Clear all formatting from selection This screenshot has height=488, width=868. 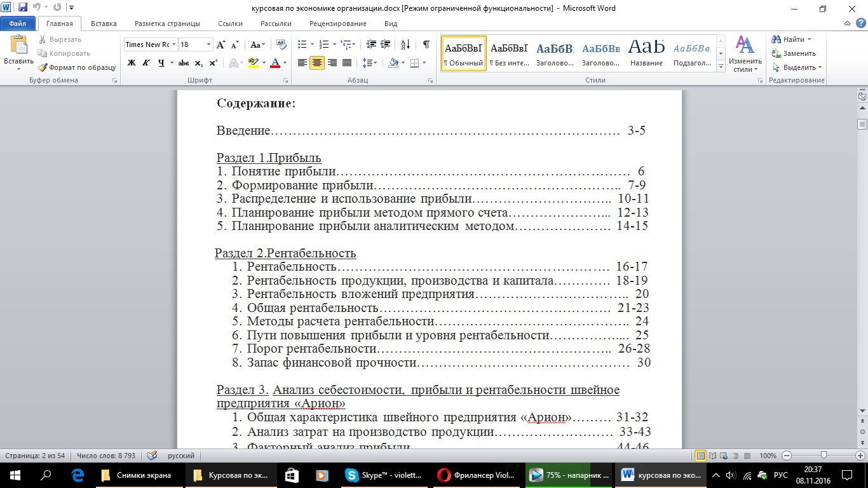(281, 44)
